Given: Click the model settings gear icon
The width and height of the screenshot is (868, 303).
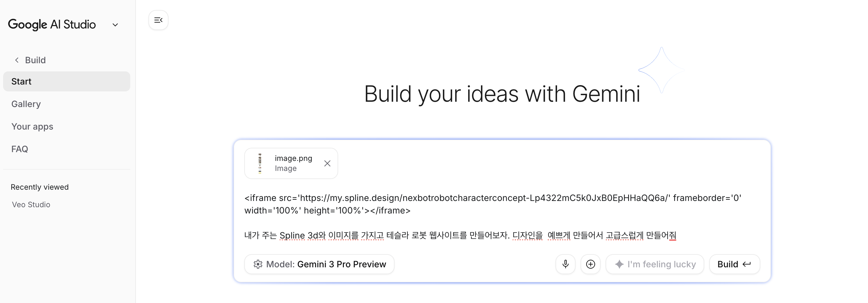Looking at the screenshot, I should click(258, 264).
